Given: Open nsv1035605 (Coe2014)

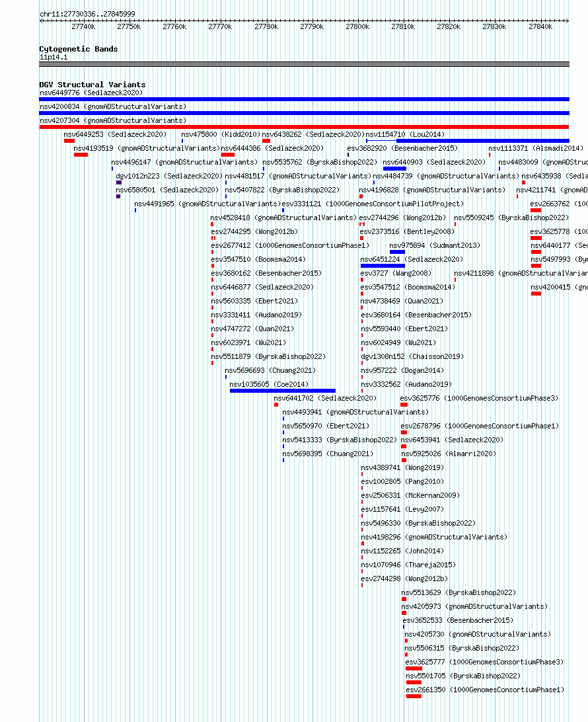Looking at the screenshot, I should coord(269,383).
